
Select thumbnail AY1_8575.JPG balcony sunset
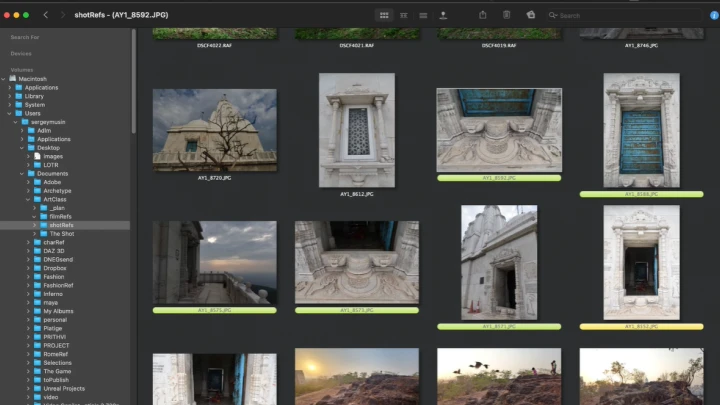[214, 262]
